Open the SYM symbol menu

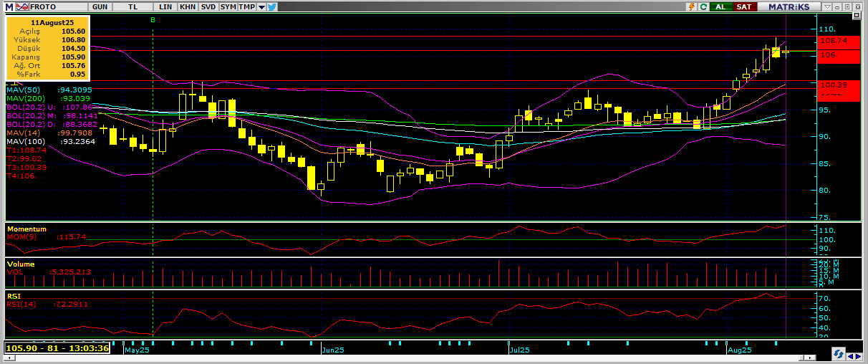click(228, 6)
